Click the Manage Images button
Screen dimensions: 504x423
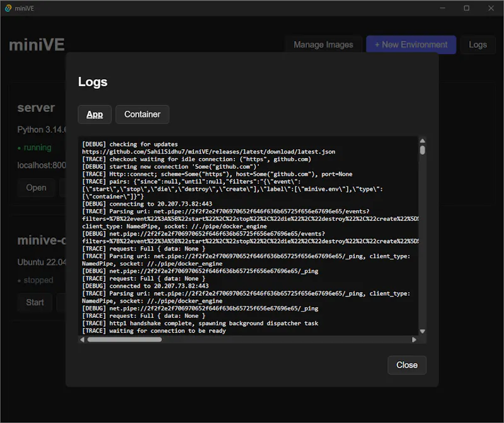click(x=323, y=45)
